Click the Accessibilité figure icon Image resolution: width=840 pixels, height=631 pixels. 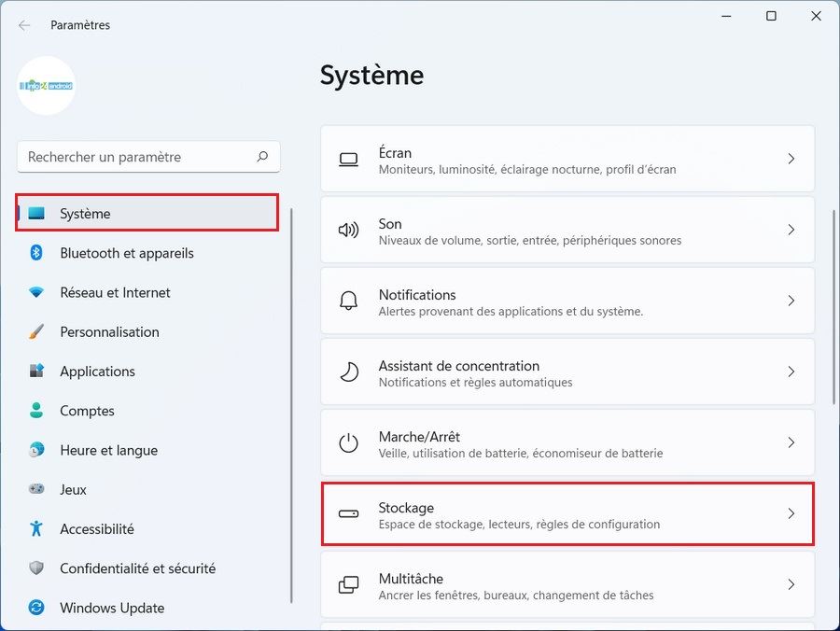click(x=36, y=529)
